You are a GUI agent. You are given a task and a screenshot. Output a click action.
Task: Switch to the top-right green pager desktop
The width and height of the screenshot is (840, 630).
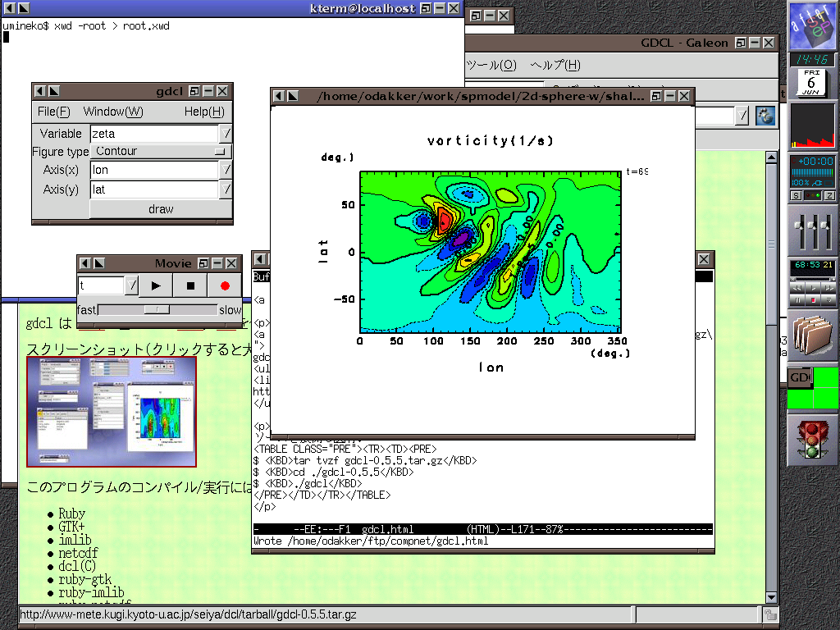point(825,377)
